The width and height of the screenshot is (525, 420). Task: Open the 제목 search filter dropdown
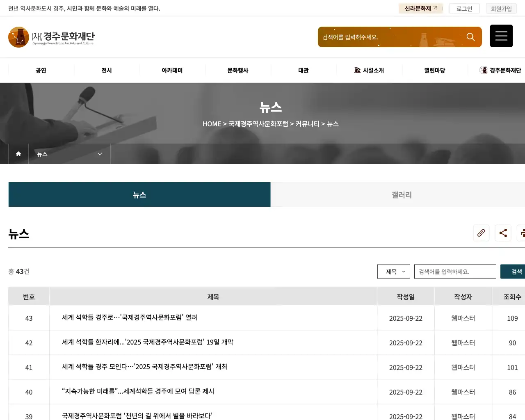click(393, 271)
